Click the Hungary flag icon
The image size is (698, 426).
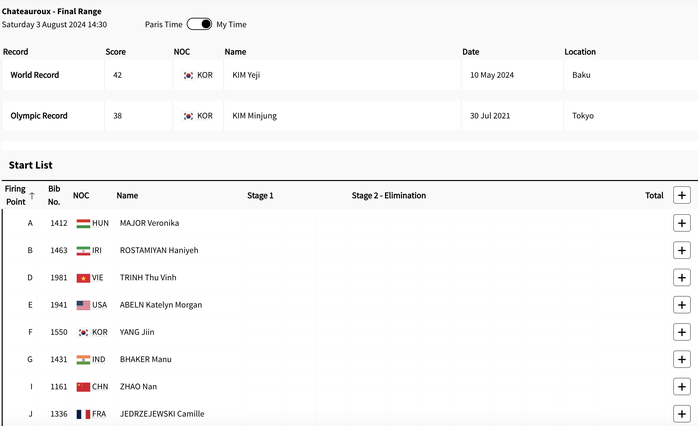point(83,223)
